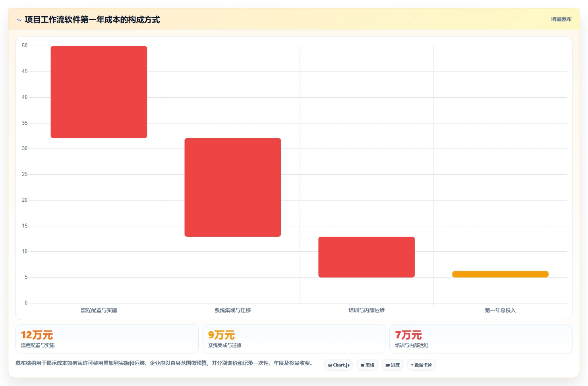The width and height of the screenshot is (588, 386).
Task: Click the x-axis label 系统集成与迁移
Action: (x=233, y=310)
